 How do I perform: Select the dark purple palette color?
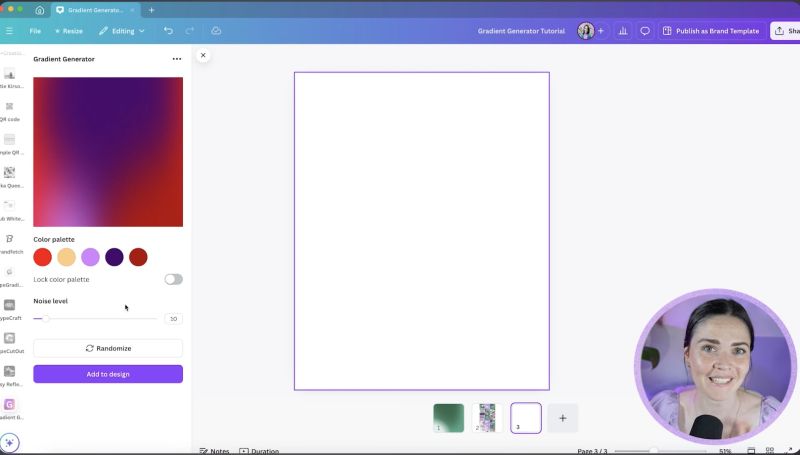(114, 257)
